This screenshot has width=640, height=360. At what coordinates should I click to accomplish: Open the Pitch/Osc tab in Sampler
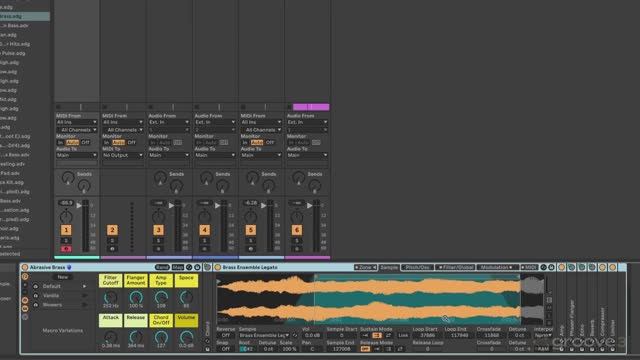tap(417, 267)
